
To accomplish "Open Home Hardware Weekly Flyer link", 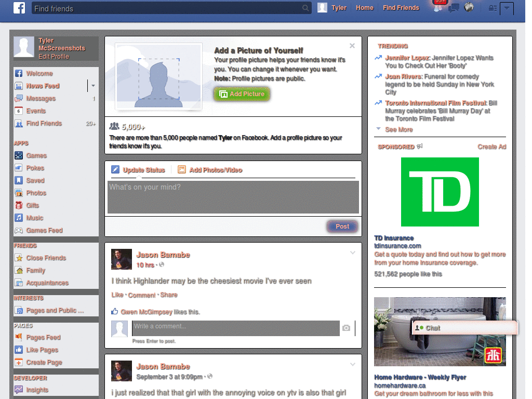I will coord(420,377).
